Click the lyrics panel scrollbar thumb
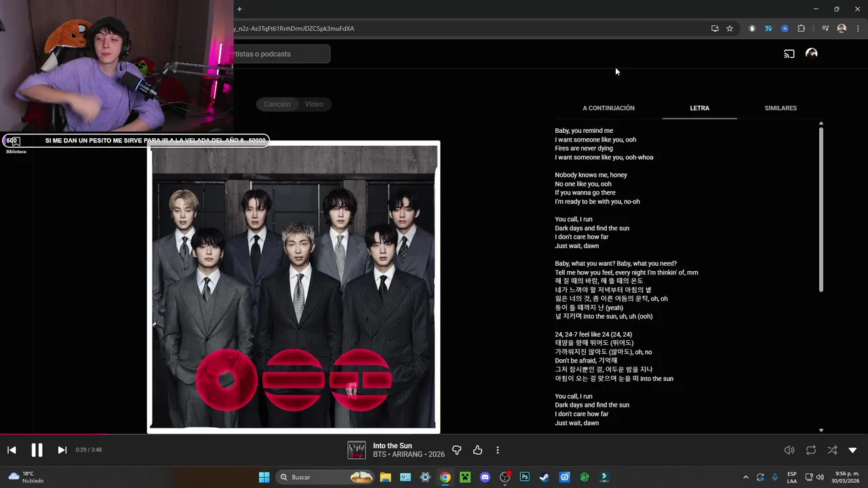The image size is (868, 488). (821, 210)
